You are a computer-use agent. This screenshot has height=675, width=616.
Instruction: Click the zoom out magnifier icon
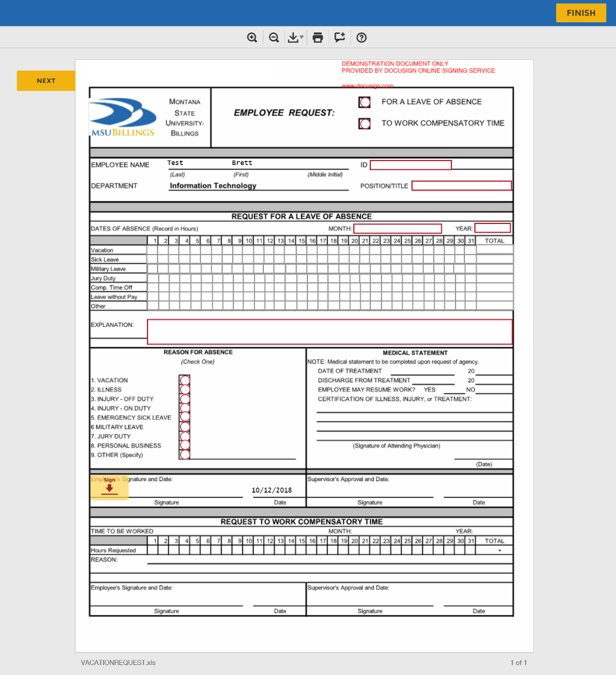click(274, 38)
